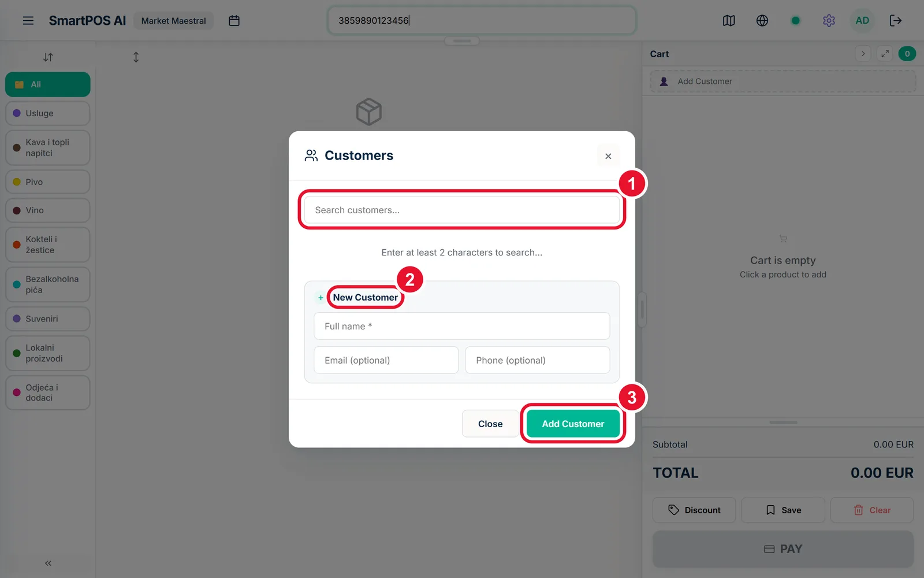This screenshot has width=924, height=578.
Task: Expand cart to fullscreen icon
Action: point(885,54)
